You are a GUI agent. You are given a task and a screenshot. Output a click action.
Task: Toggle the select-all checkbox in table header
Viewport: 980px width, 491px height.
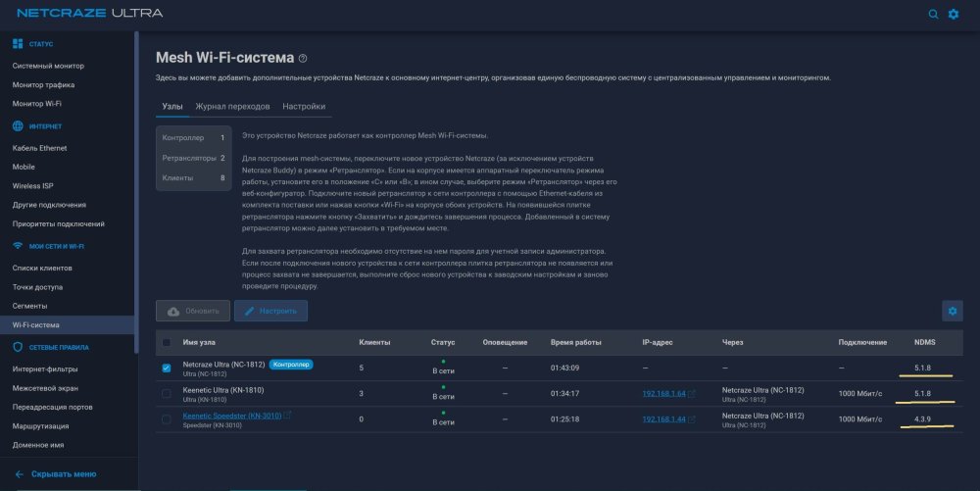[167, 342]
